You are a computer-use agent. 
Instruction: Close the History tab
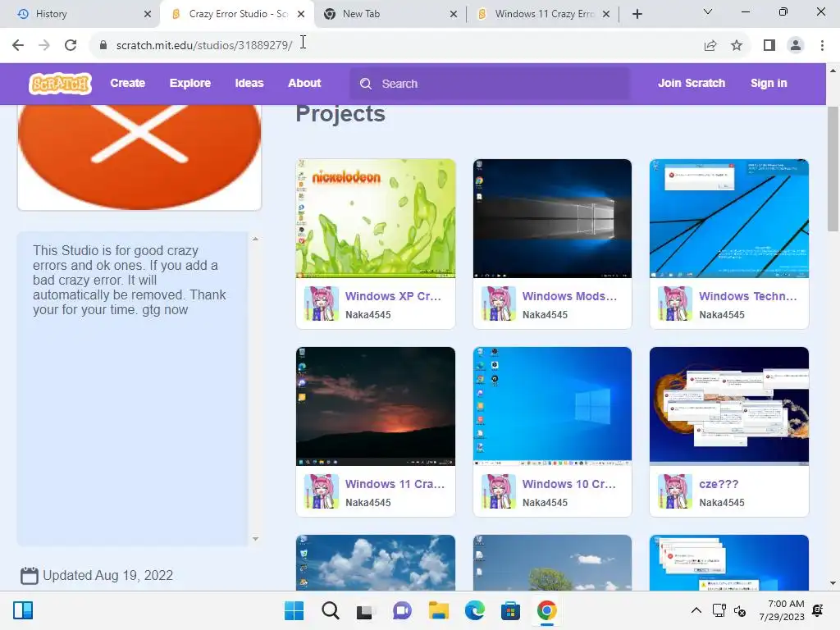click(x=148, y=14)
